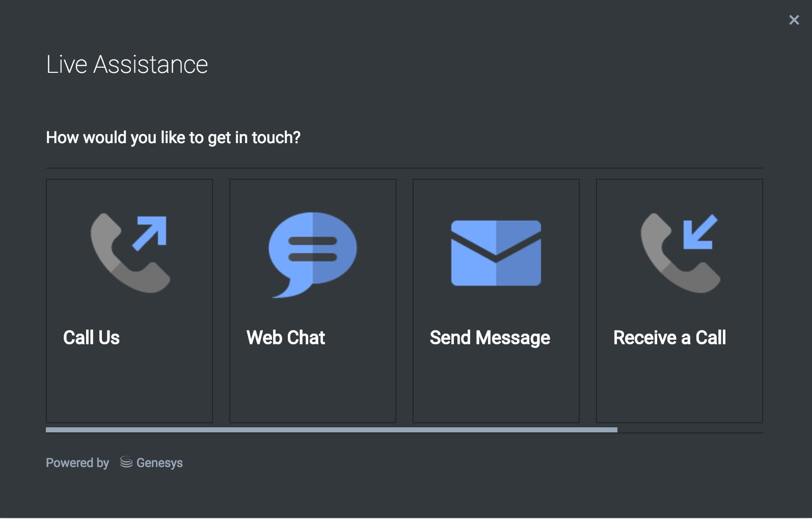Click the Genesys logo icon
This screenshot has height=519, width=812.
coord(126,462)
